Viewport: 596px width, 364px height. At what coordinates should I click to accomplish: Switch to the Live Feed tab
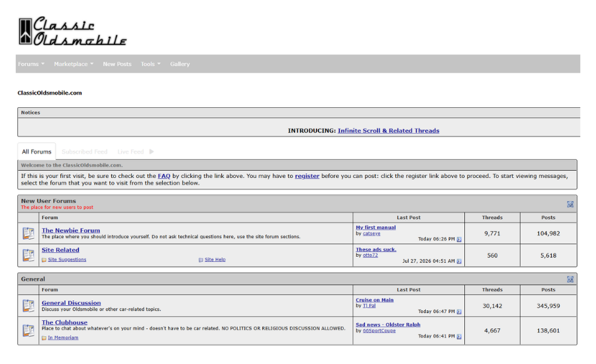(130, 152)
